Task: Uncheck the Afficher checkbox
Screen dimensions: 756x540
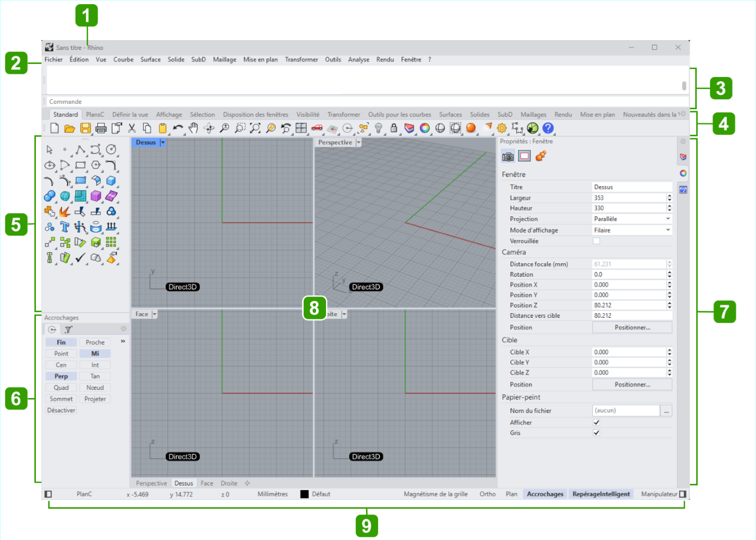Action: click(596, 422)
